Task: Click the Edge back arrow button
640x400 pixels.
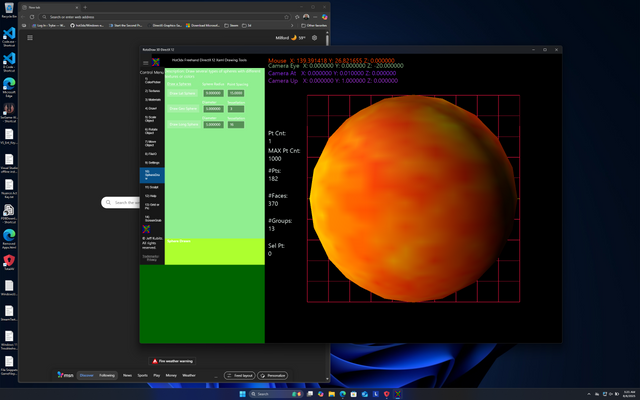Action: coord(23,17)
